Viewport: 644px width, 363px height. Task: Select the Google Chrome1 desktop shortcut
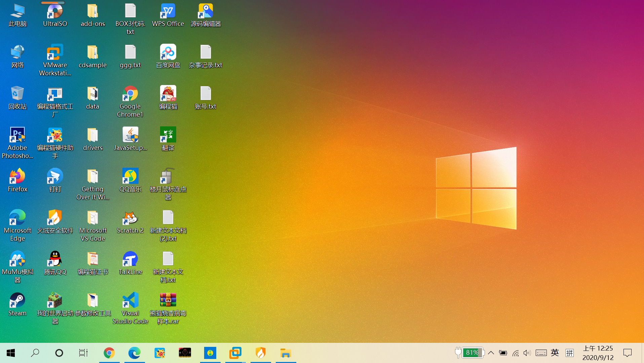click(130, 102)
